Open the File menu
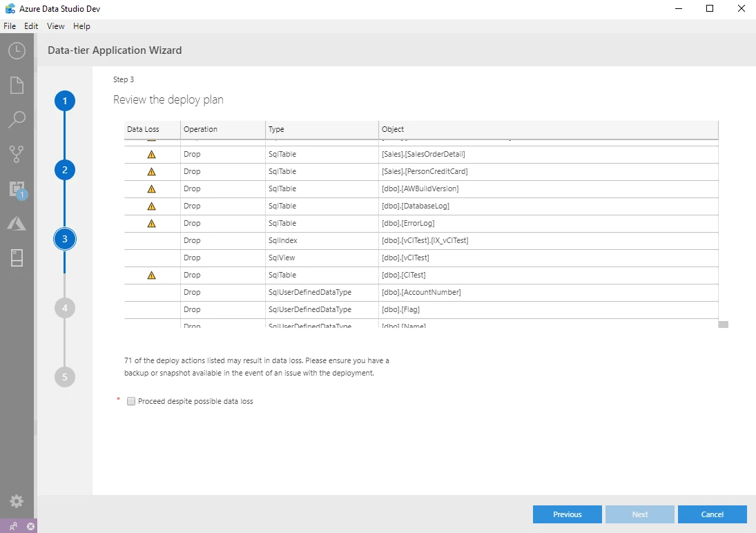This screenshot has height=533, width=756. click(x=10, y=26)
